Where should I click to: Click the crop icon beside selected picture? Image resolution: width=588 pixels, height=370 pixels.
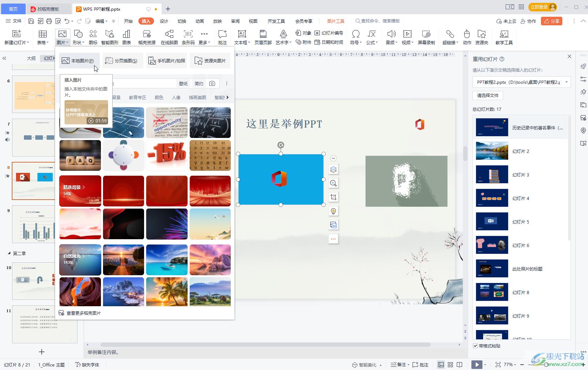[x=333, y=197]
